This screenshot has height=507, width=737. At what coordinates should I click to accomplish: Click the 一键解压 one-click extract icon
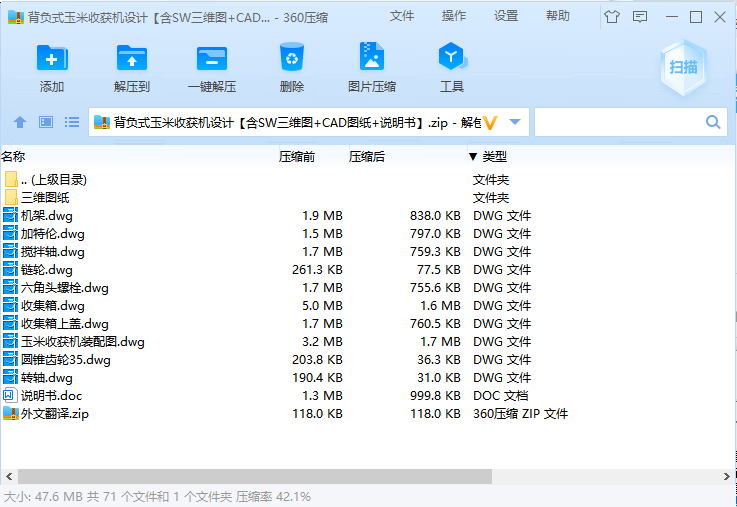(x=212, y=58)
